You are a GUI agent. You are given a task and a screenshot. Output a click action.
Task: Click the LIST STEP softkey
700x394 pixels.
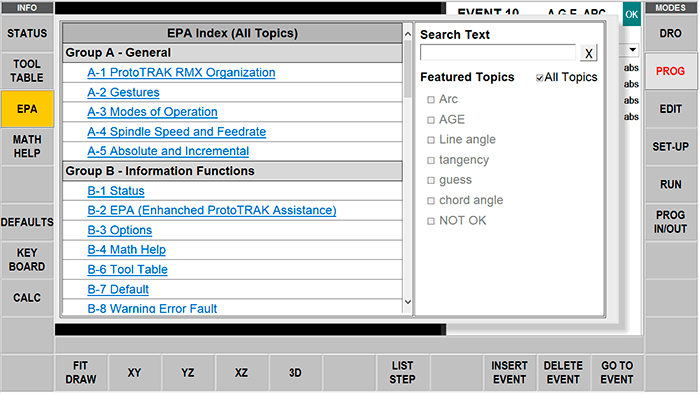[402, 373]
